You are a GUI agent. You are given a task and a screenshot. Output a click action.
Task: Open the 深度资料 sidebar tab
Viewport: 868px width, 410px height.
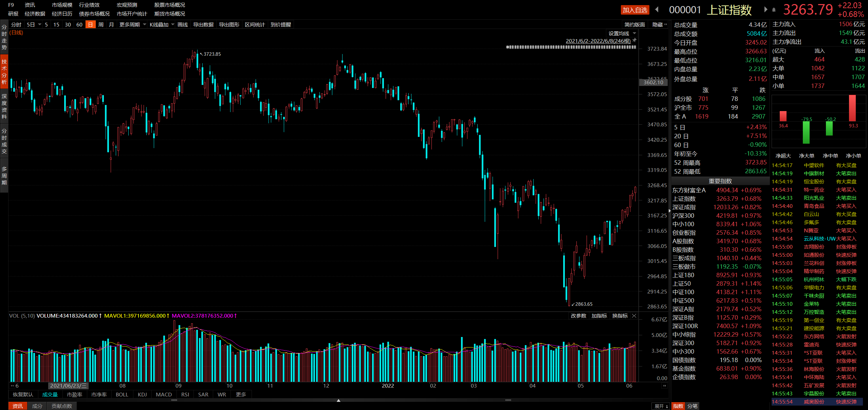point(4,106)
